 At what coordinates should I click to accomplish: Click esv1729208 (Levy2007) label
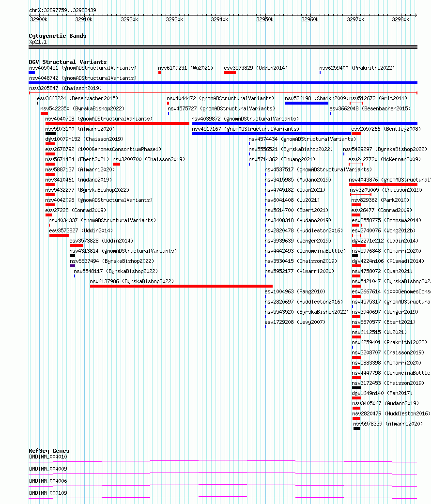[x=295, y=322]
